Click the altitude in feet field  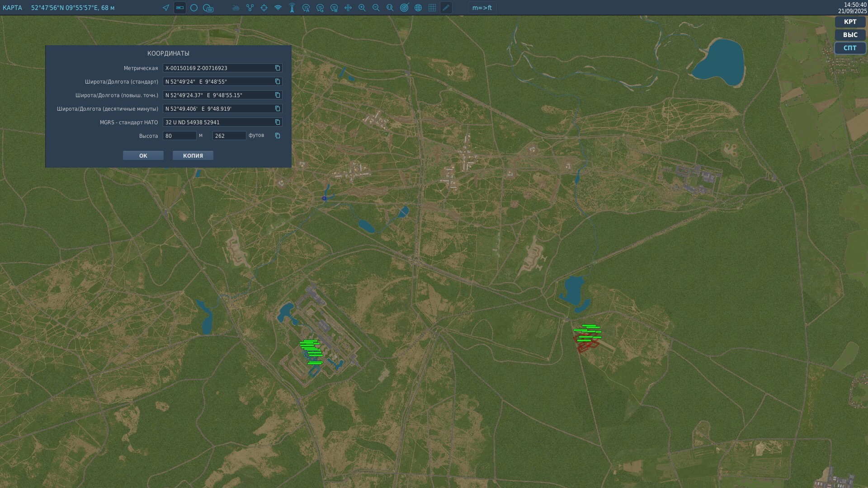click(x=230, y=136)
